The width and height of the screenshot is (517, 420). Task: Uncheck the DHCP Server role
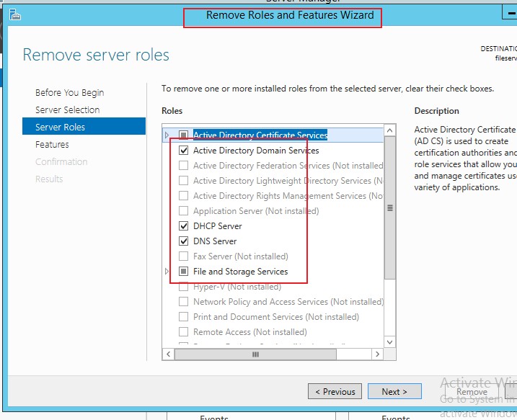pos(183,226)
